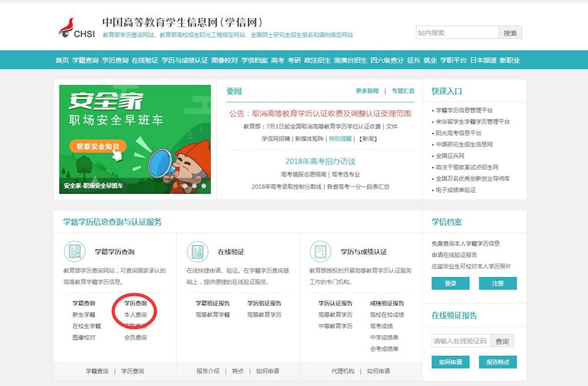Open the 学信网招聘 link

tap(276, 139)
